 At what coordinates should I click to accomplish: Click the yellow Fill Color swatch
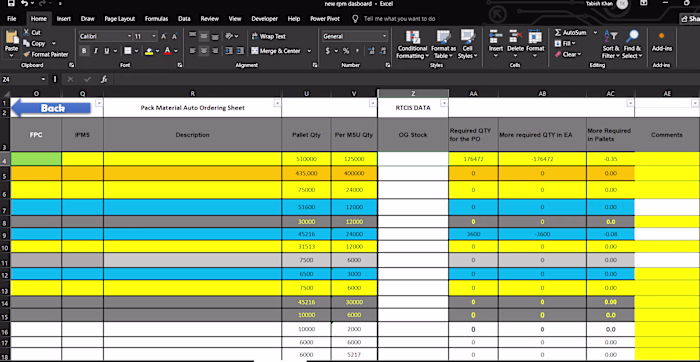149,51
